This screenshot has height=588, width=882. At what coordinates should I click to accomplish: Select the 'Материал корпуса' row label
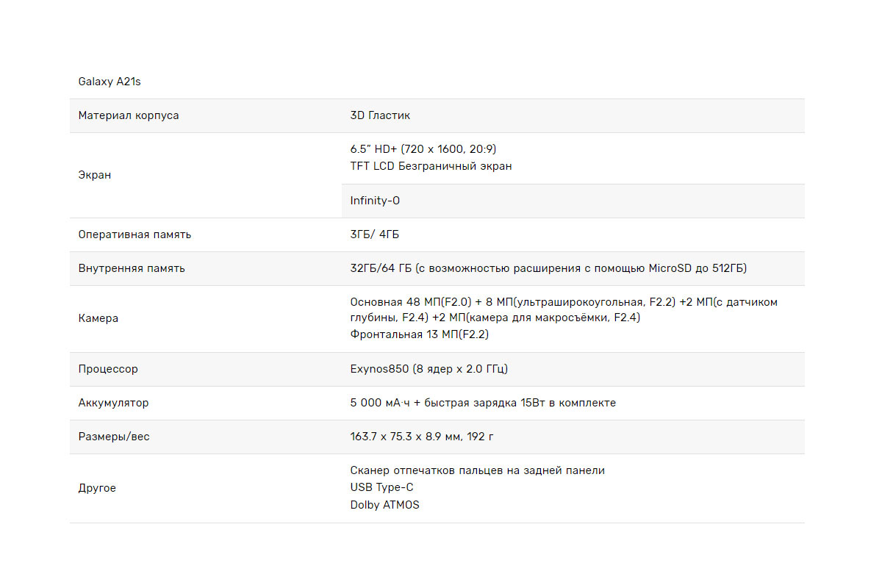[x=129, y=115]
